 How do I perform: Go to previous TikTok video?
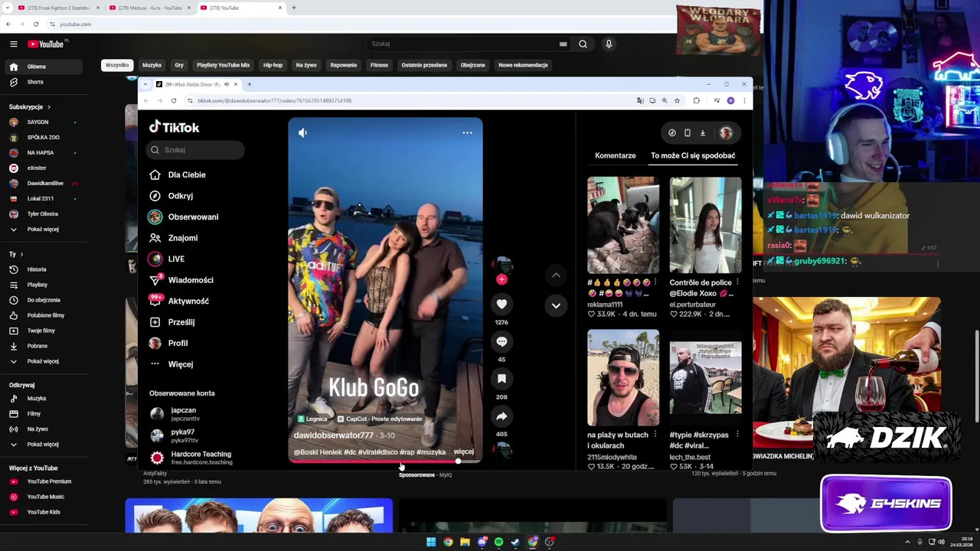pos(556,275)
